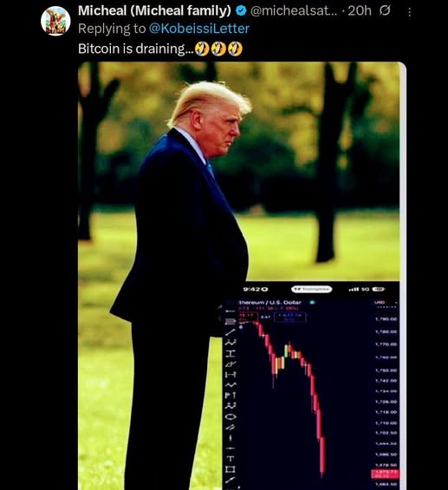Select the trend line tool near chart top
The height and width of the screenshot is (490, 448).
click(230, 332)
